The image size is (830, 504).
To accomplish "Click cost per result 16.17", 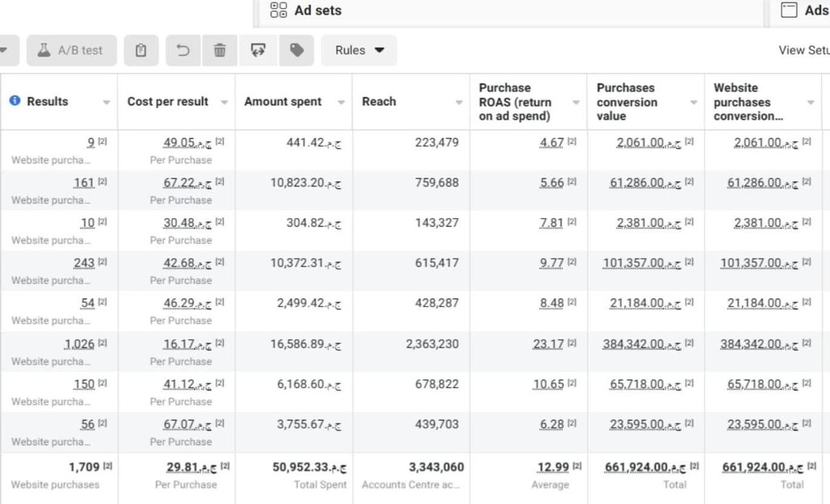I will [x=187, y=344].
